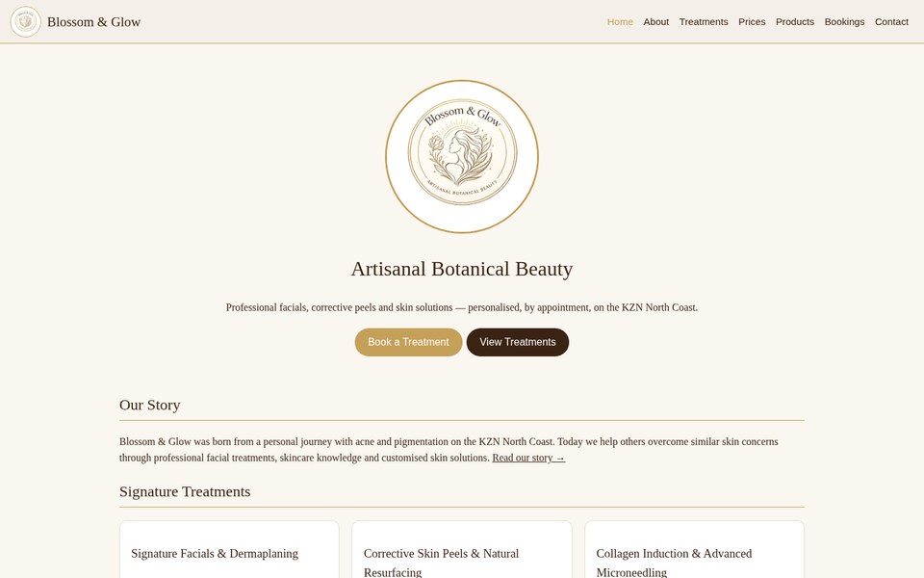Screen dimensions: 924x578
Task: Click the Our Story paragraph text
Action: (449, 450)
